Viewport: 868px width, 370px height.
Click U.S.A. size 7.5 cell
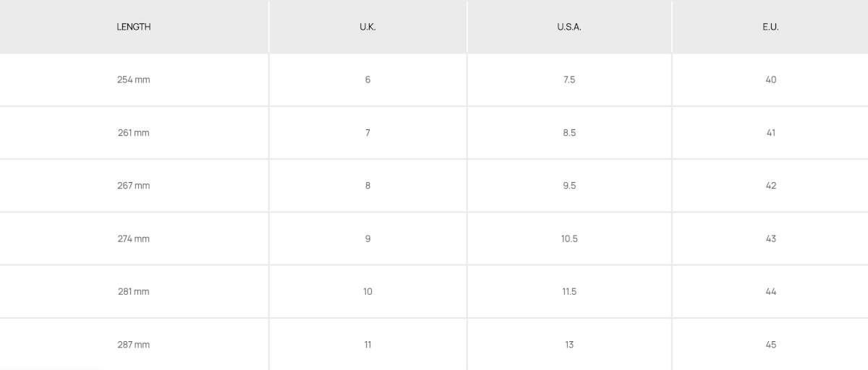click(x=569, y=79)
